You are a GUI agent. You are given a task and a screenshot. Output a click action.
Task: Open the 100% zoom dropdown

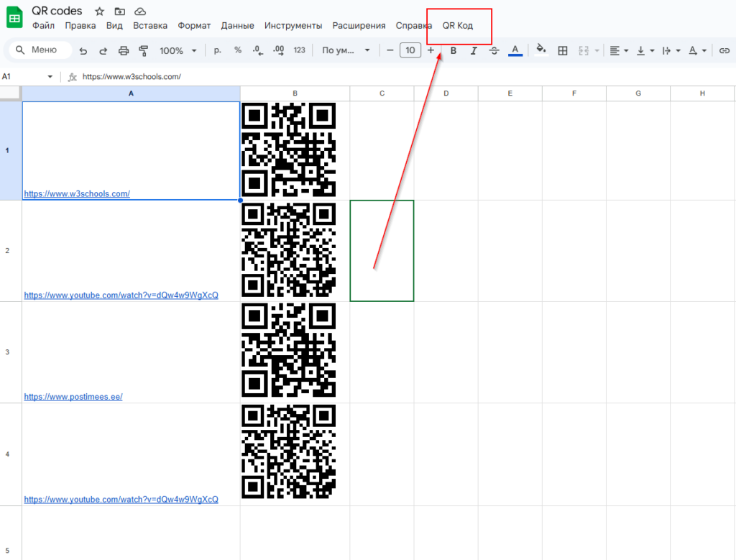(178, 50)
